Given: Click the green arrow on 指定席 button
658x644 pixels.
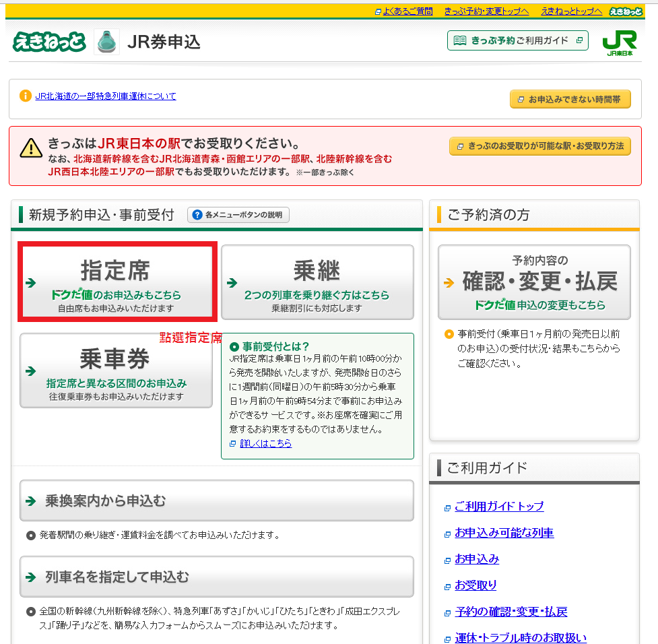Looking at the screenshot, I should pyautogui.click(x=30, y=283).
